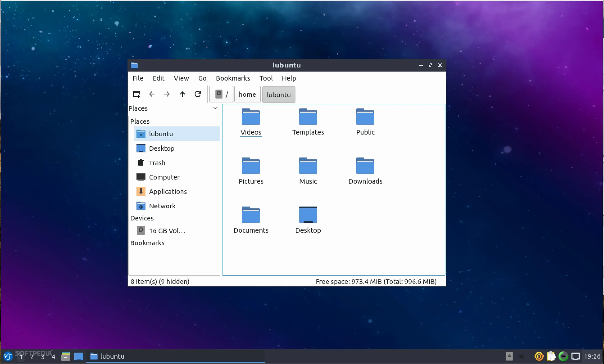Select the Public folder
The image size is (604, 364).
[365, 122]
